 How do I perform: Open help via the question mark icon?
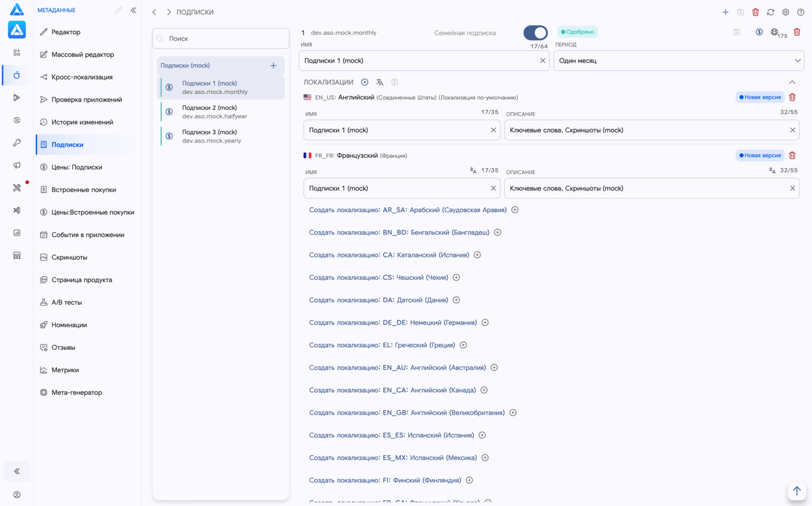[801, 12]
